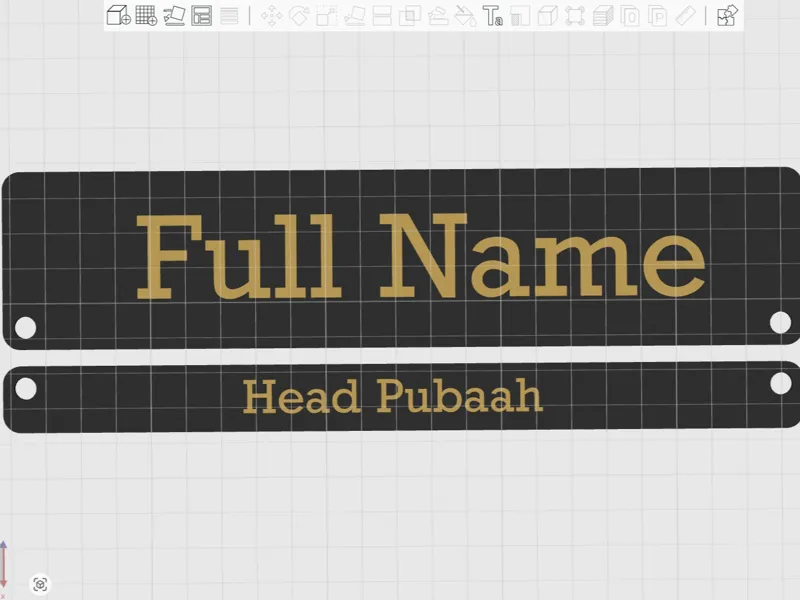Activate the Lay on face tool
Image resolution: width=800 pixels, height=600 pixels.
coord(355,15)
